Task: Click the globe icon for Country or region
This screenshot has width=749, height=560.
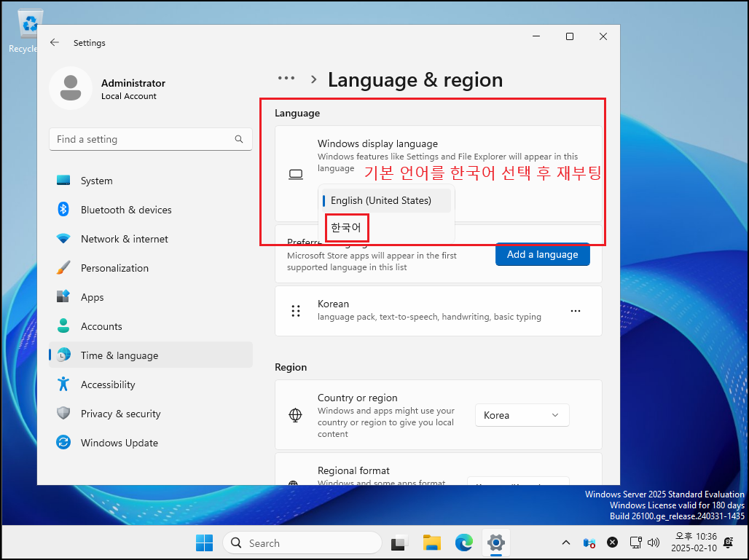Action: click(296, 415)
